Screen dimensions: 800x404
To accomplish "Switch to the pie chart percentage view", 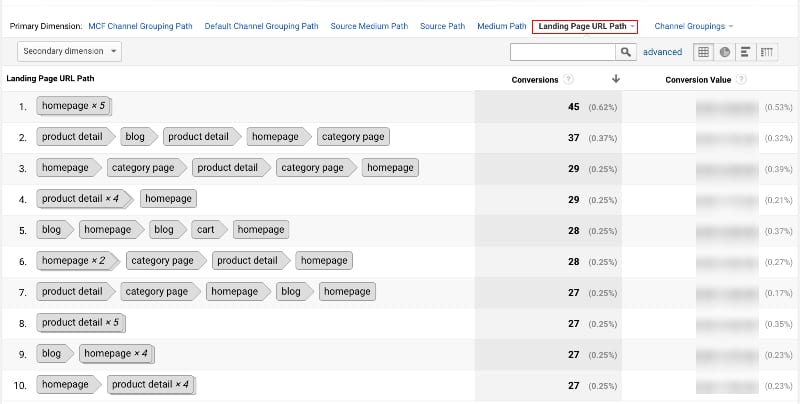I will 724,52.
